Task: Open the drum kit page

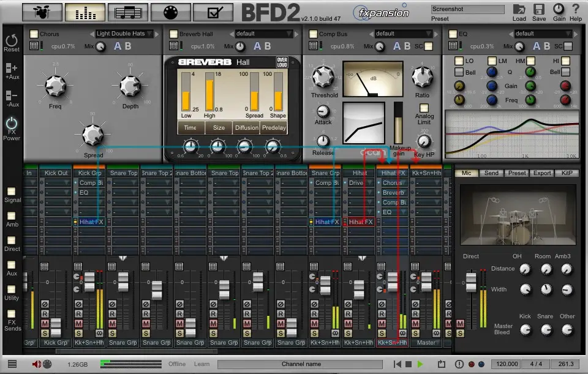Action: 43,12
